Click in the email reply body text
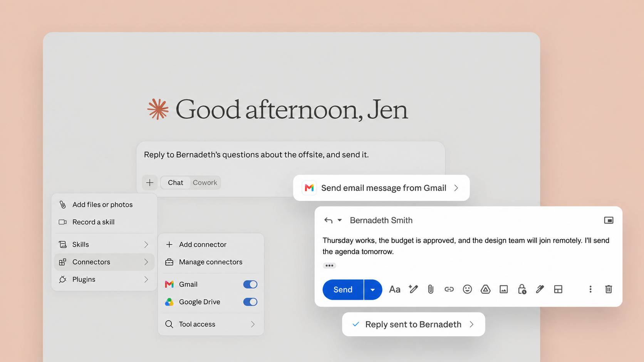This screenshot has width=644, height=362. pyautogui.click(x=466, y=246)
